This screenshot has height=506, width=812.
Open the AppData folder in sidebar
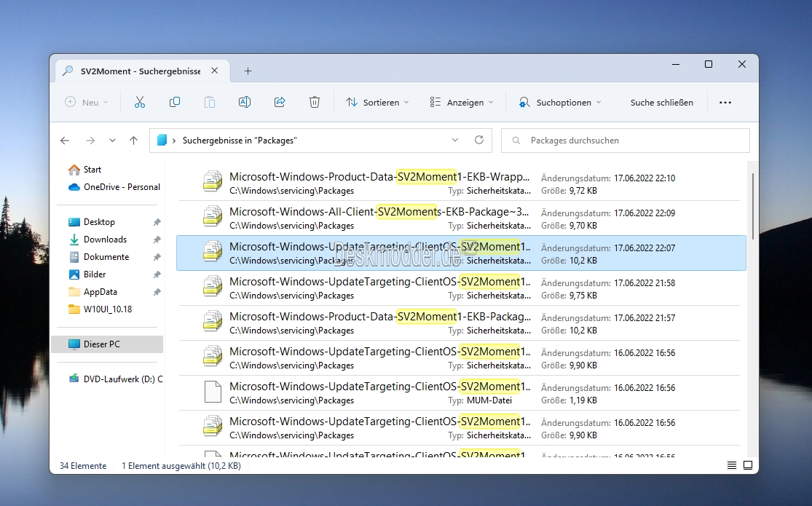pyautogui.click(x=100, y=292)
